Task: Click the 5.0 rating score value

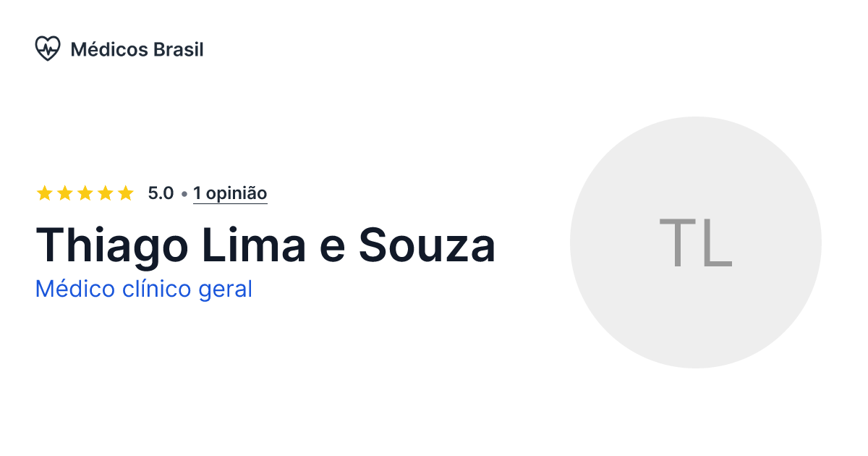Action: (x=160, y=193)
